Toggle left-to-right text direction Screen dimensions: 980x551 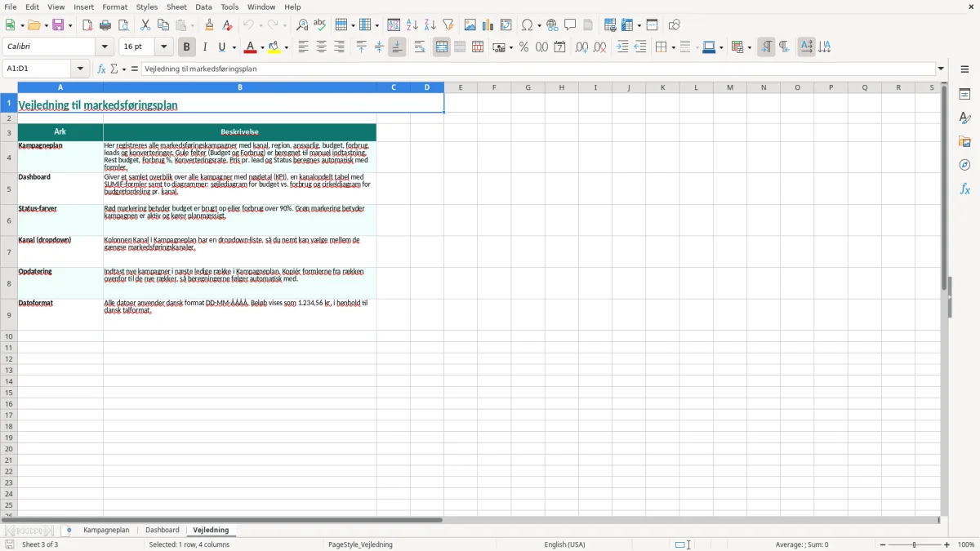(766, 47)
